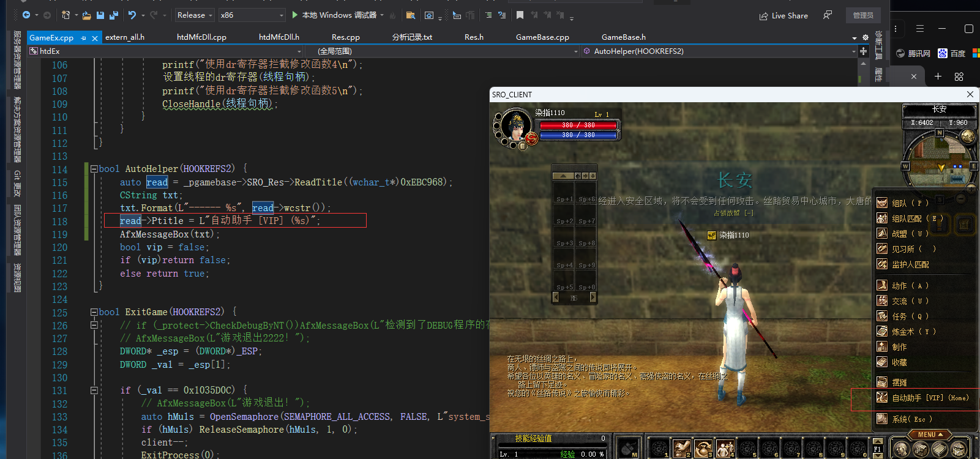The height and width of the screenshot is (459, 980).
Task: Comment out selected lines icon
Action: 488,15
